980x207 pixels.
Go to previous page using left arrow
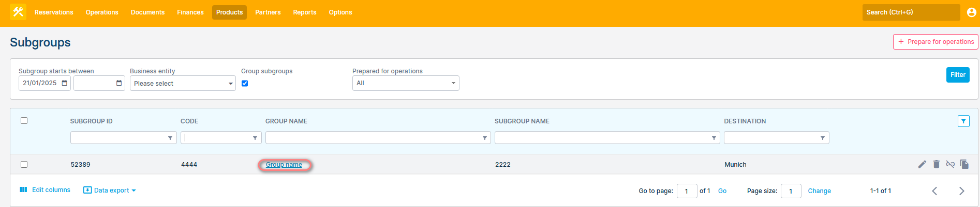coord(934,191)
